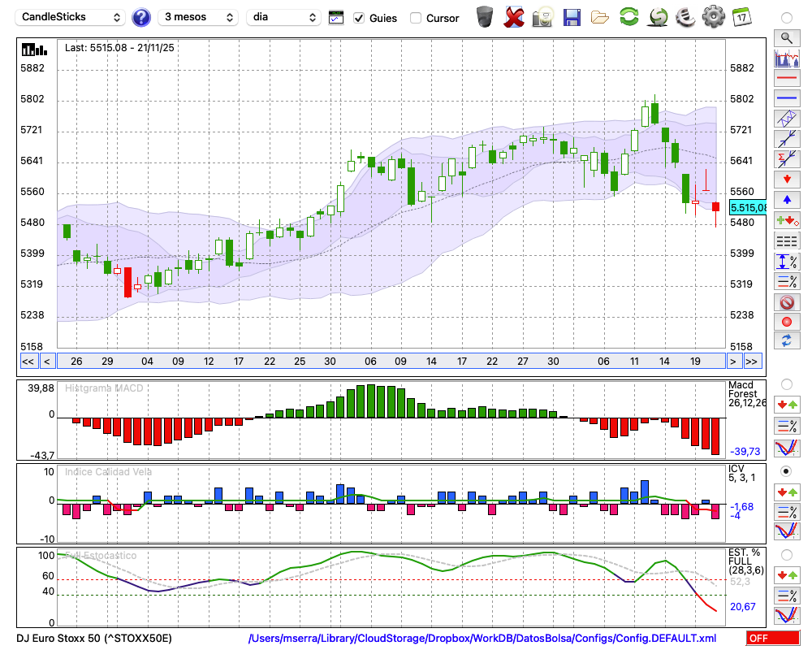Select the blue zigzag channel tool
The image size is (812, 650).
(787, 119)
